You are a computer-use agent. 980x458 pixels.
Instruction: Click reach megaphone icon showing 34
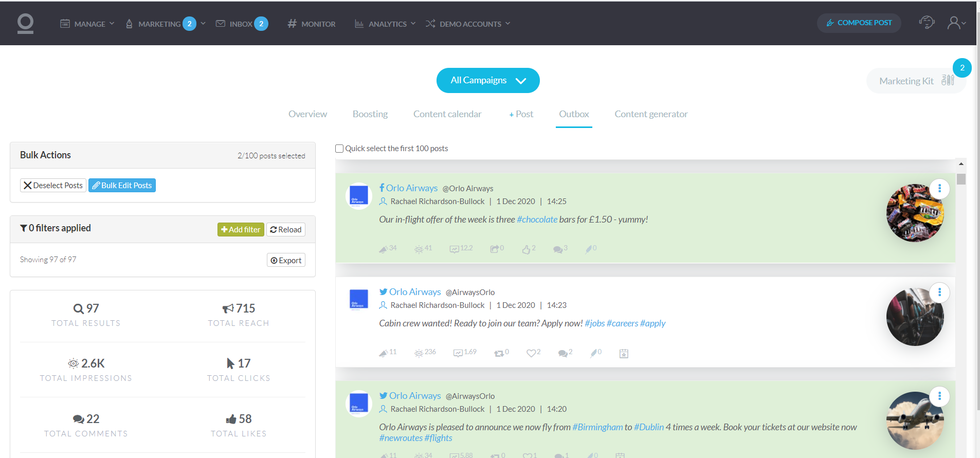tap(383, 249)
